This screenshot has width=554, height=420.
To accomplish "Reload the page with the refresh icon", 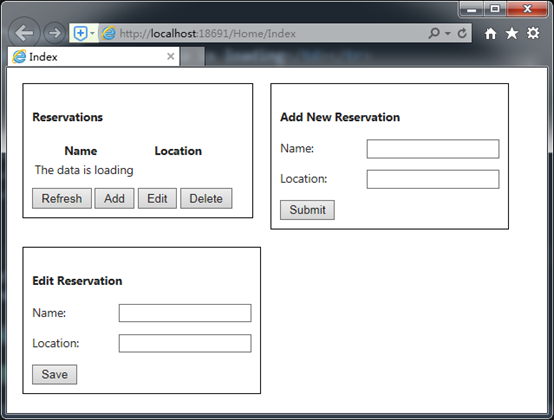I will (462, 34).
